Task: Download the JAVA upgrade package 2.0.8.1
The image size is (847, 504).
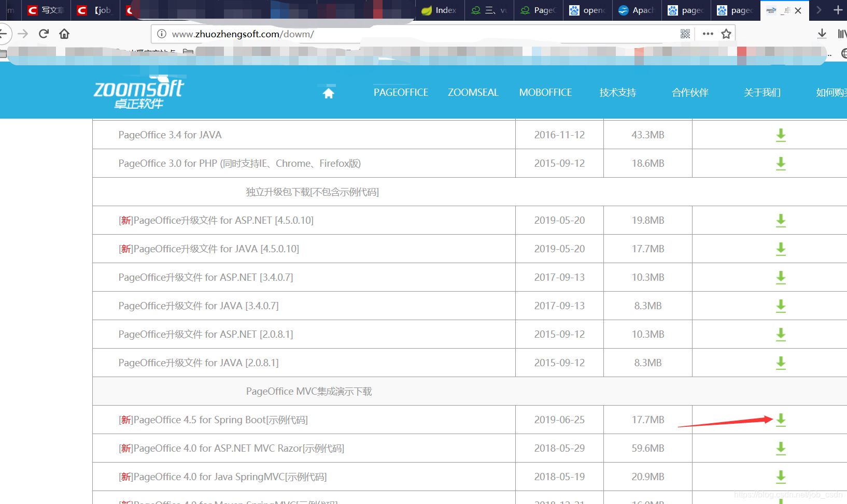Action: pos(781,363)
